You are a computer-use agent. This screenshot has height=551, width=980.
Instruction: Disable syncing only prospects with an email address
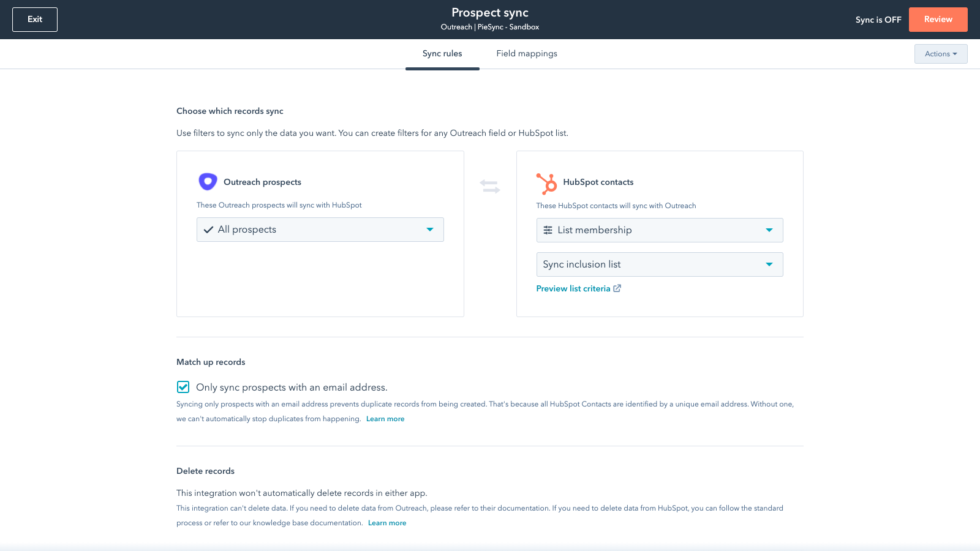[x=183, y=387]
